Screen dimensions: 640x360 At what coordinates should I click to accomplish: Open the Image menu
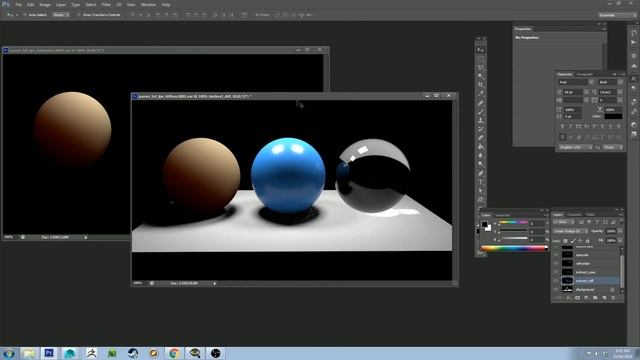click(x=45, y=4)
